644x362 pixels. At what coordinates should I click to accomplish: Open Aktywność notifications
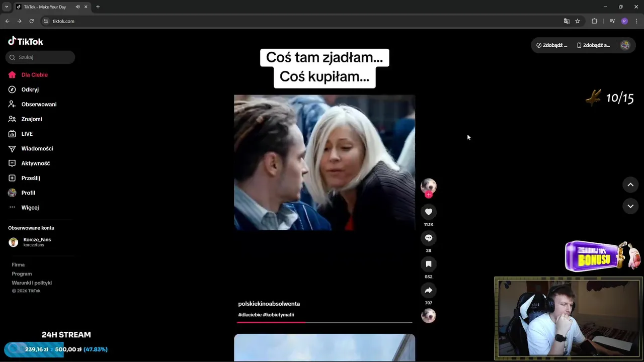[x=29, y=163]
